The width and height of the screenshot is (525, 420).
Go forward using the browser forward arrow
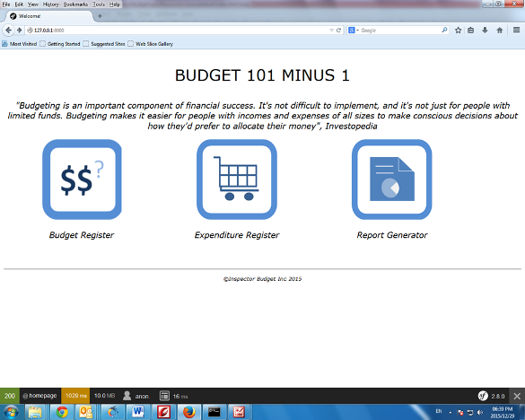19,31
